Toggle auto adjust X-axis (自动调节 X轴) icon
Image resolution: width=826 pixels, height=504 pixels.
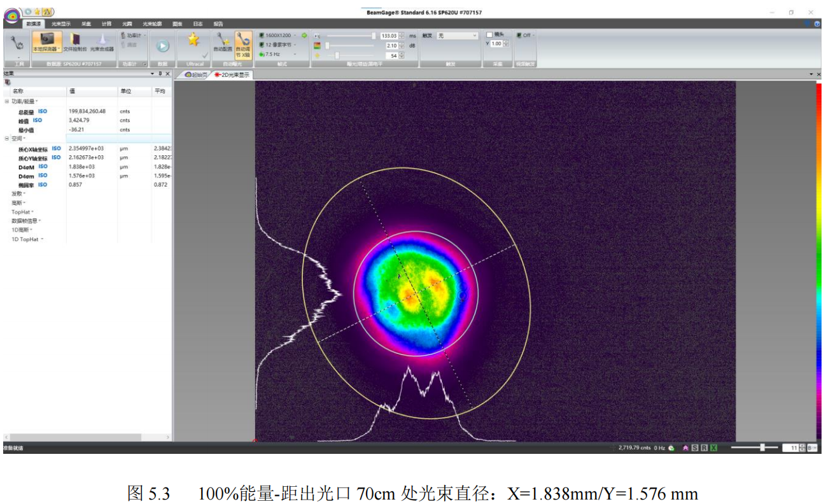242,42
